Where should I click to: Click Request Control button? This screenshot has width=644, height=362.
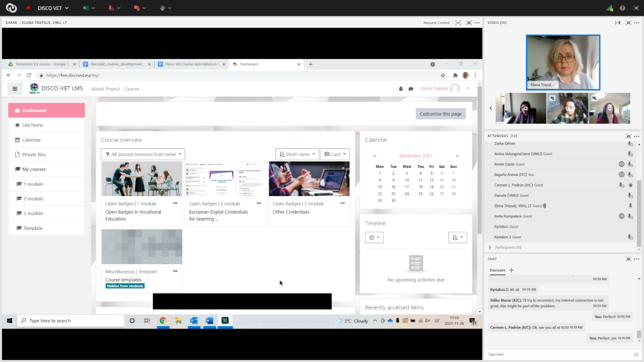(436, 23)
